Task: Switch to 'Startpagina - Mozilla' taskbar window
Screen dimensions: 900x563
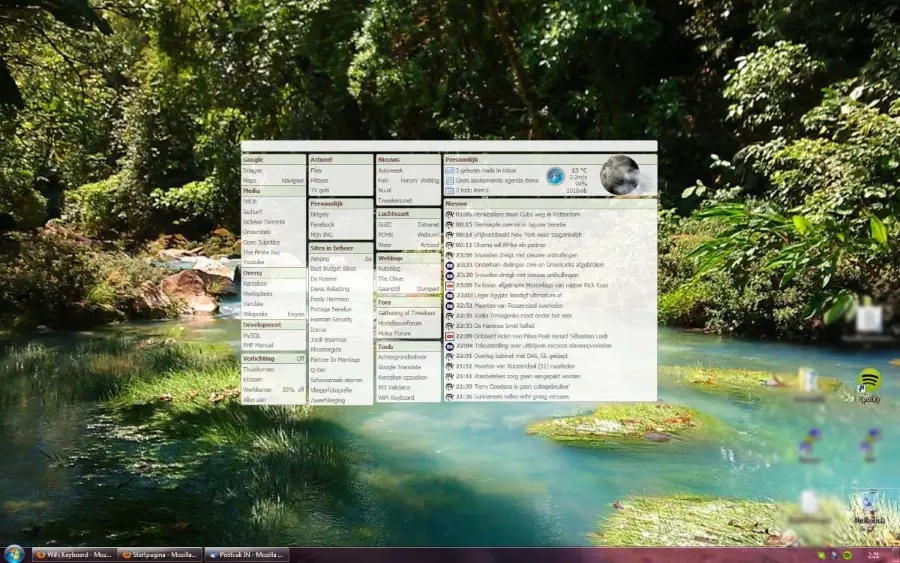Action: [160, 555]
